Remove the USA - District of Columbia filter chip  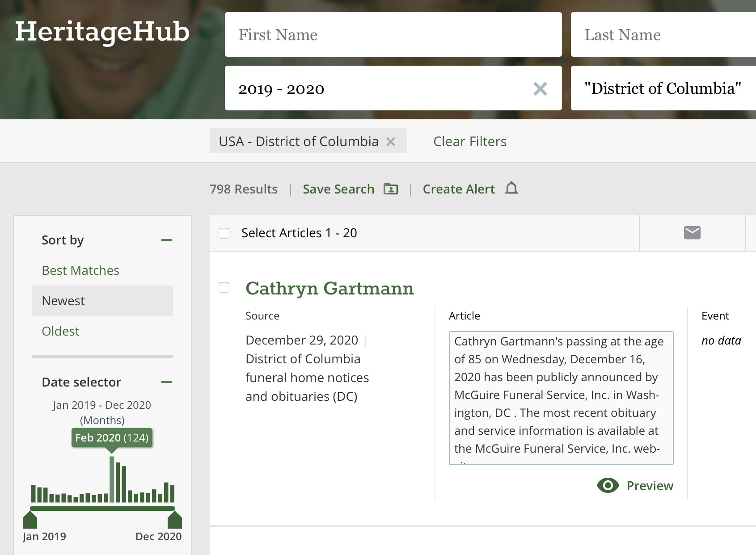pyautogui.click(x=391, y=142)
